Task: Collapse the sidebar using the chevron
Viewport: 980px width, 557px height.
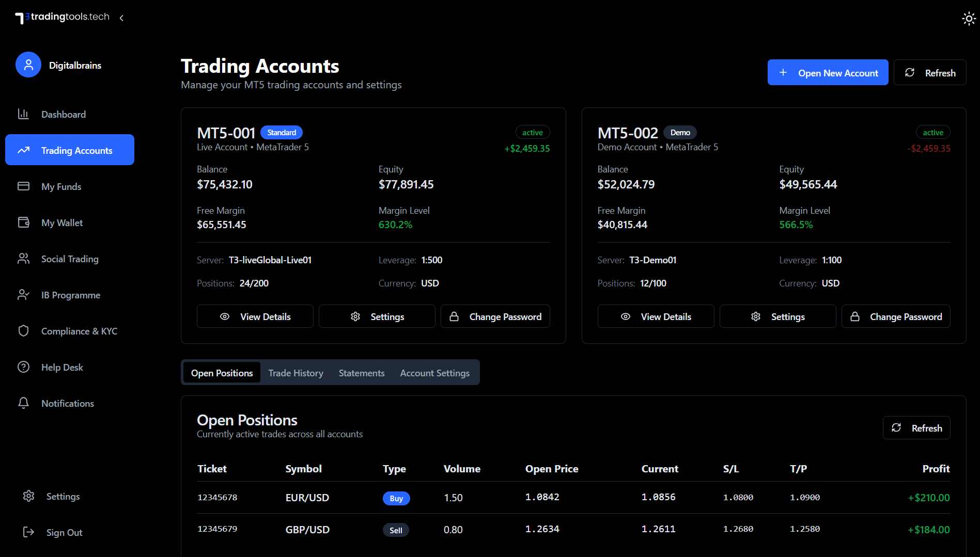Action: pyautogui.click(x=121, y=18)
